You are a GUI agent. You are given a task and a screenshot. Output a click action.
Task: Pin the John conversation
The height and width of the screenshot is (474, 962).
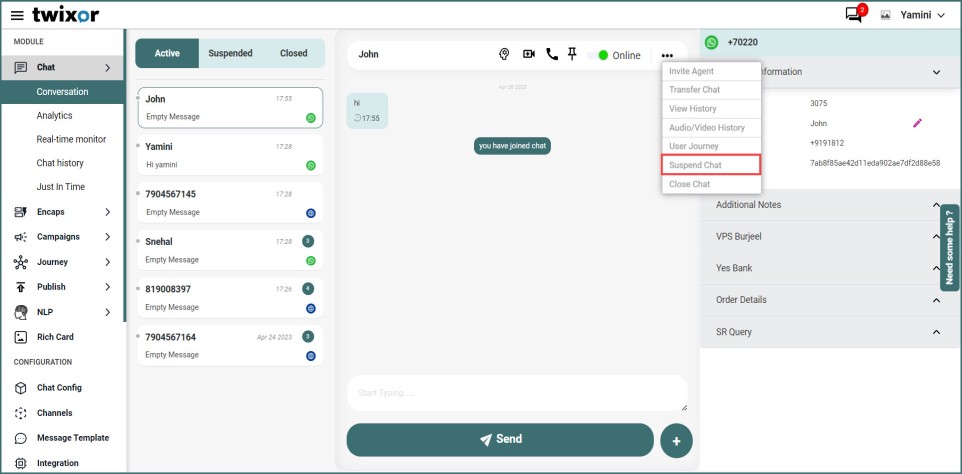coord(573,55)
